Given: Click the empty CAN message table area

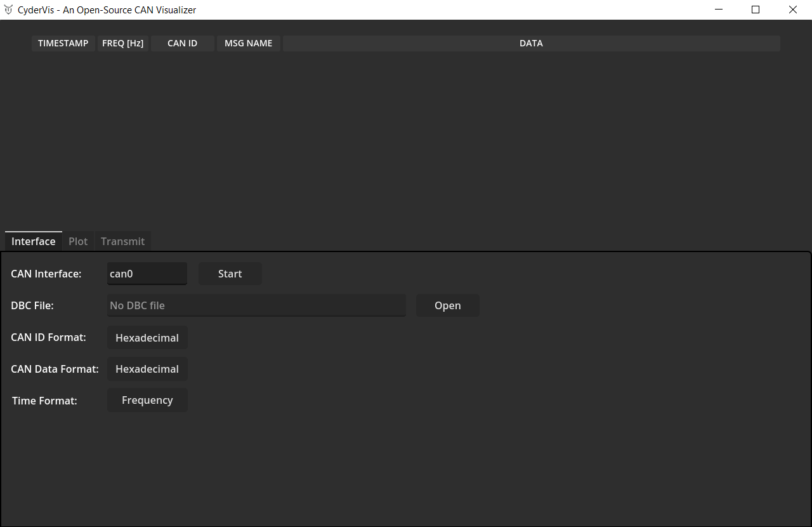Looking at the screenshot, I should pyautogui.click(x=406, y=140).
